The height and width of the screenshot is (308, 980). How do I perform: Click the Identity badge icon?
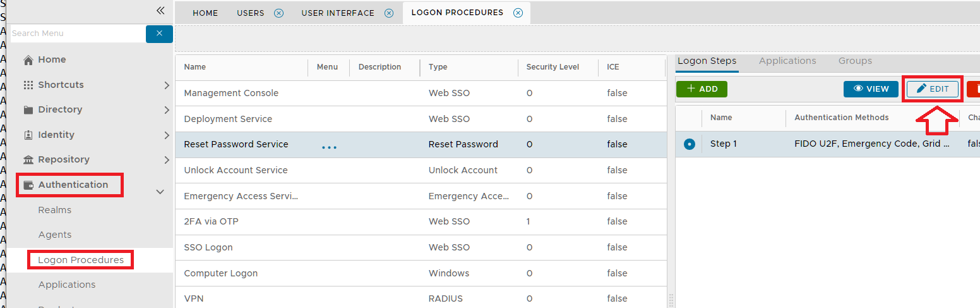click(x=28, y=135)
